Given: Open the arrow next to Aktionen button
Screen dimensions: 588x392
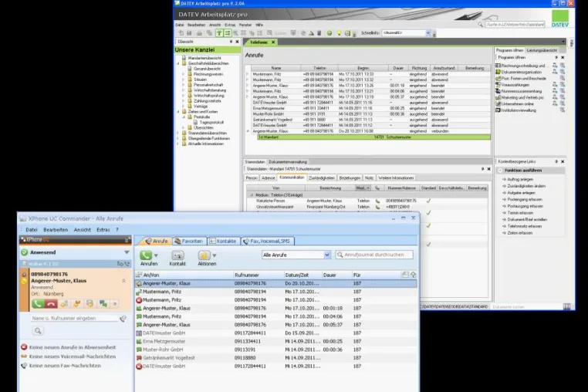Looking at the screenshot, I should (x=215, y=255).
